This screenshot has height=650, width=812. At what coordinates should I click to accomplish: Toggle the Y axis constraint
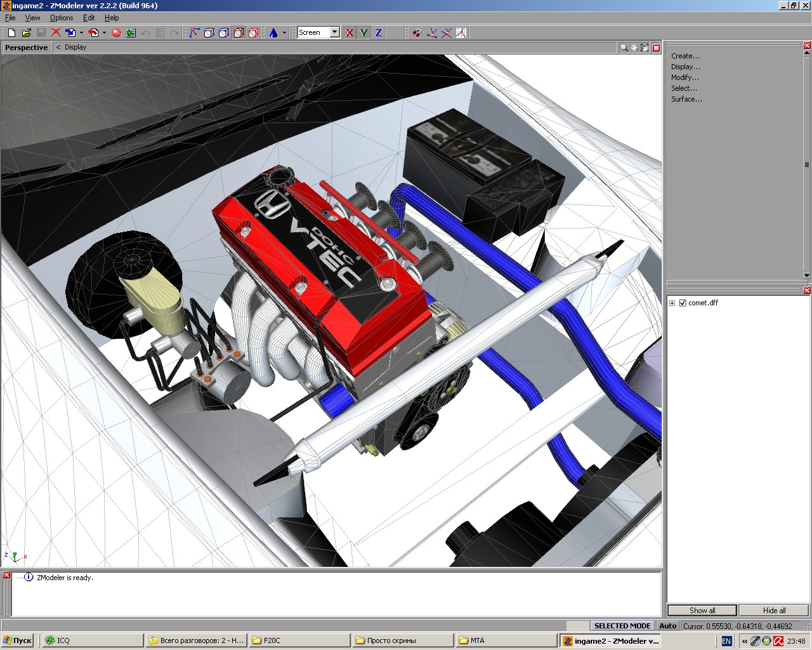pos(363,32)
